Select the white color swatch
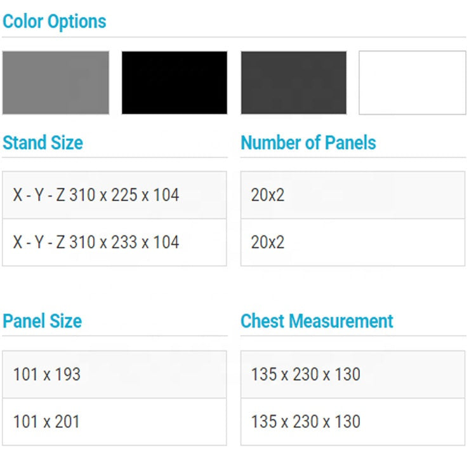Image resolution: width=476 pixels, height=476 pixels. [413, 83]
